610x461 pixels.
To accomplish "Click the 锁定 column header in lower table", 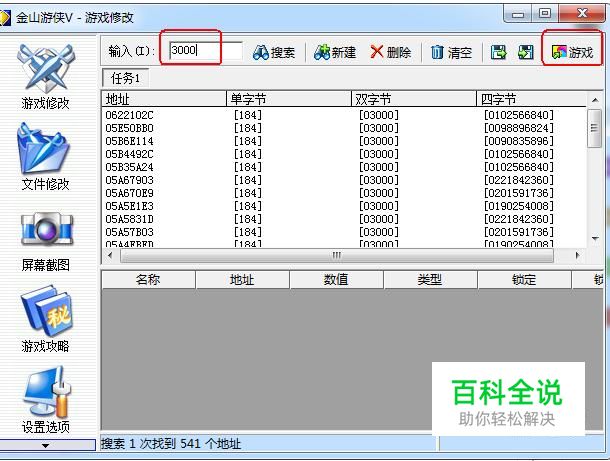I will 524,280.
